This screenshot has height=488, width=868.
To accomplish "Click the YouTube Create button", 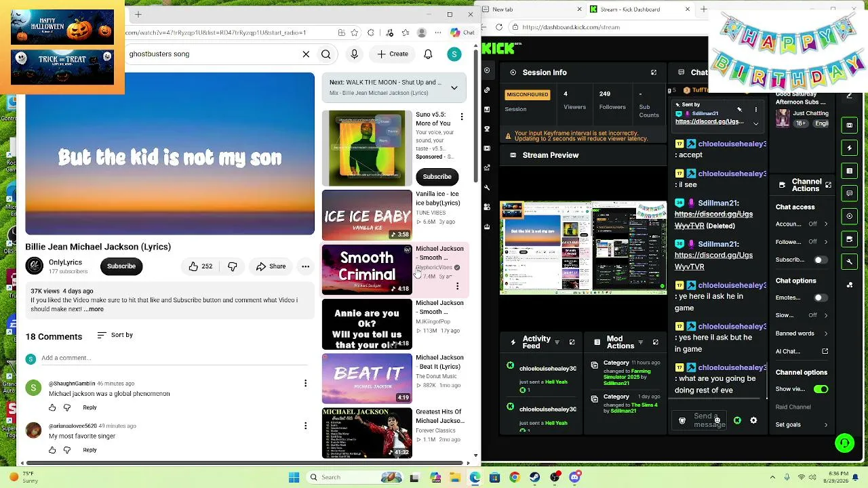I will click(393, 54).
